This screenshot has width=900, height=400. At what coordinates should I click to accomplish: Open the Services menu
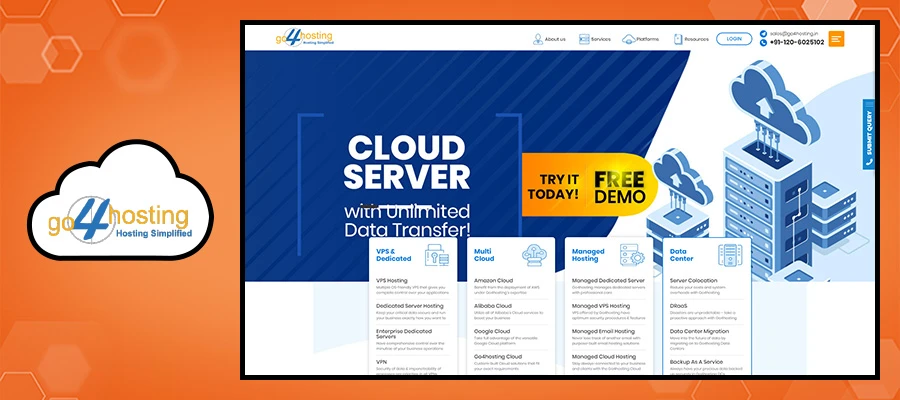click(x=600, y=39)
